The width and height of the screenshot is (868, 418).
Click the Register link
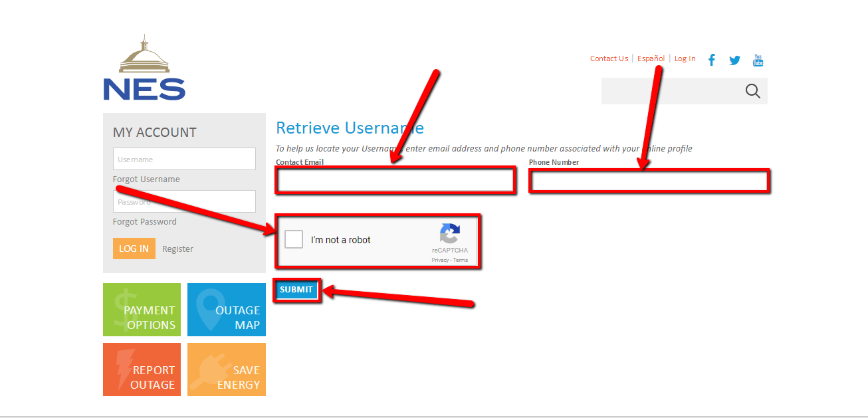pos(177,249)
